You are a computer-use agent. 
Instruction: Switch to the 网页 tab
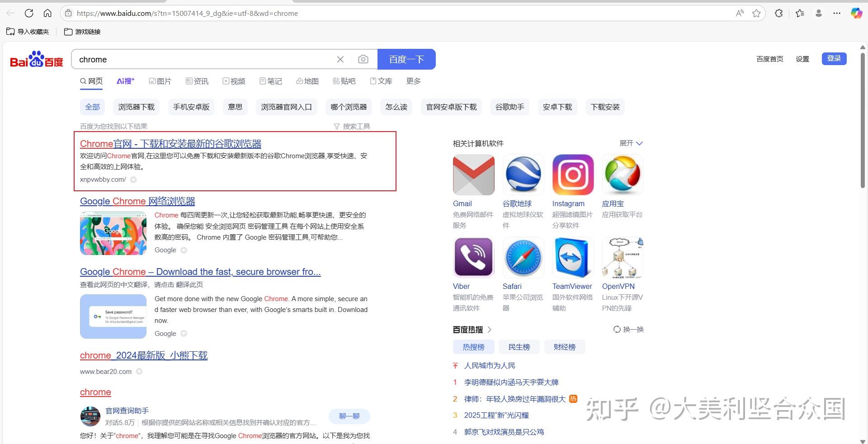(x=91, y=81)
